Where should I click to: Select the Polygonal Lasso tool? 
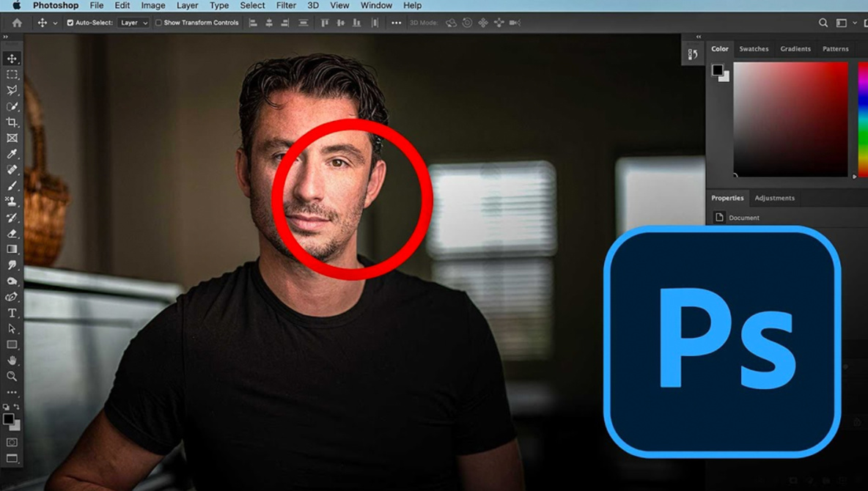coord(12,90)
